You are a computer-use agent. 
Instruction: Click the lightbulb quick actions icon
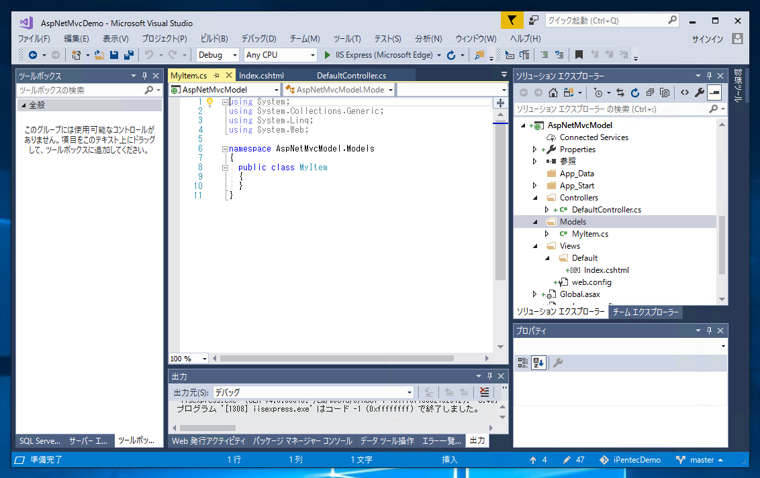[x=209, y=102]
